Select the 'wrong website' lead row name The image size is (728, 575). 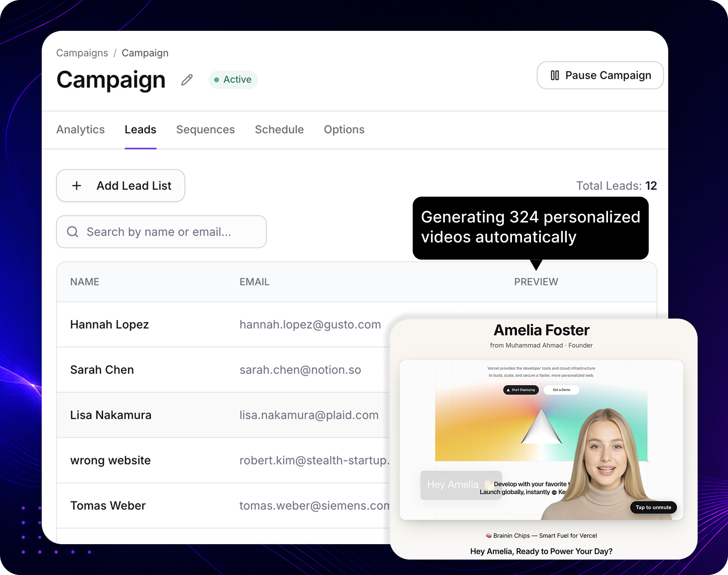click(111, 460)
